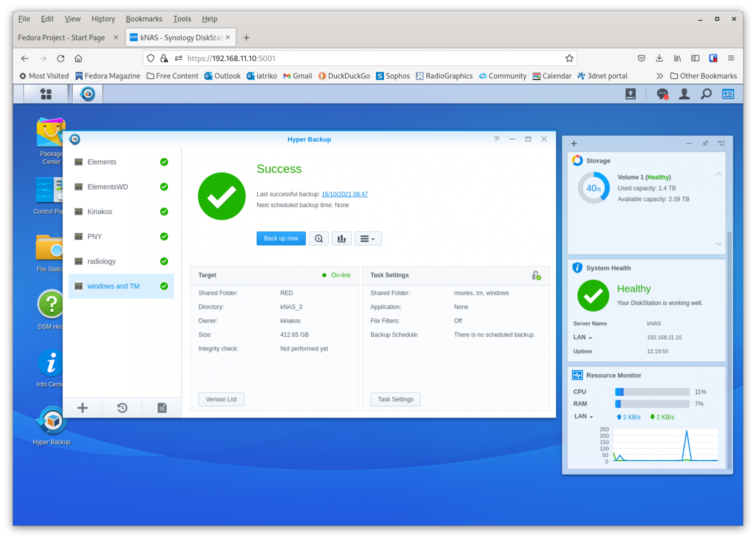756x540 pixels.
Task: Open the backup log document icon
Action: (162, 408)
